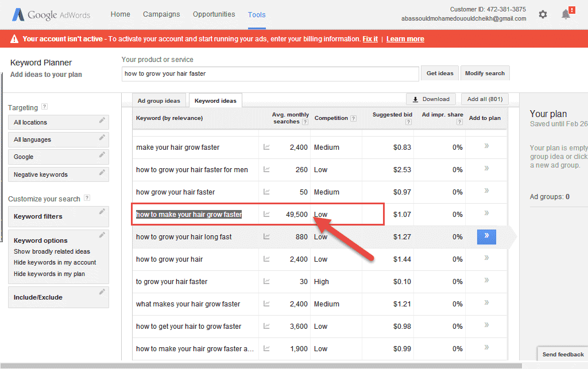Show trend chart for how to grow your hair
Viewport: 588px width, 369px height.
tap(266, 259)
